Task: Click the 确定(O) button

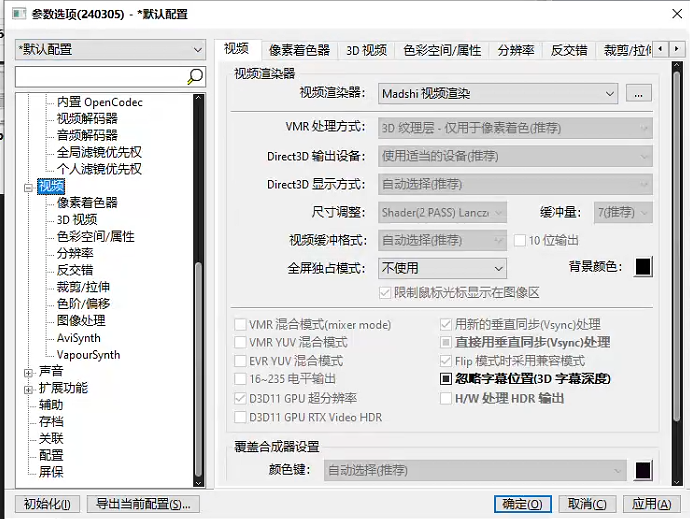Action: [523, 504]
